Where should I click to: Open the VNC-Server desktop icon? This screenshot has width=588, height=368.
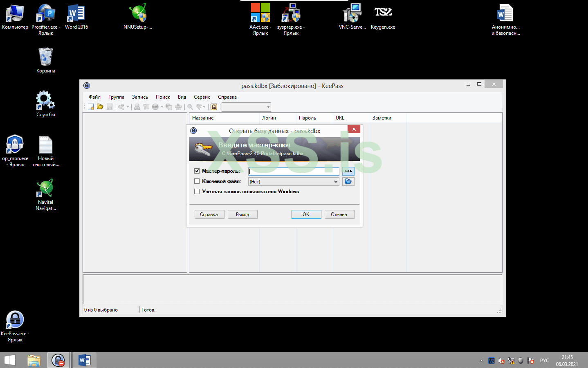tap(352, 17)
